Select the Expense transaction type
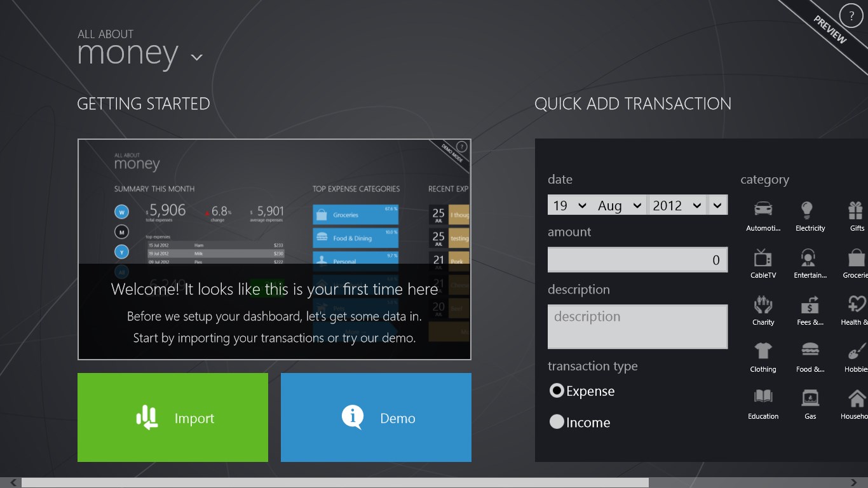 coord(557,391)
